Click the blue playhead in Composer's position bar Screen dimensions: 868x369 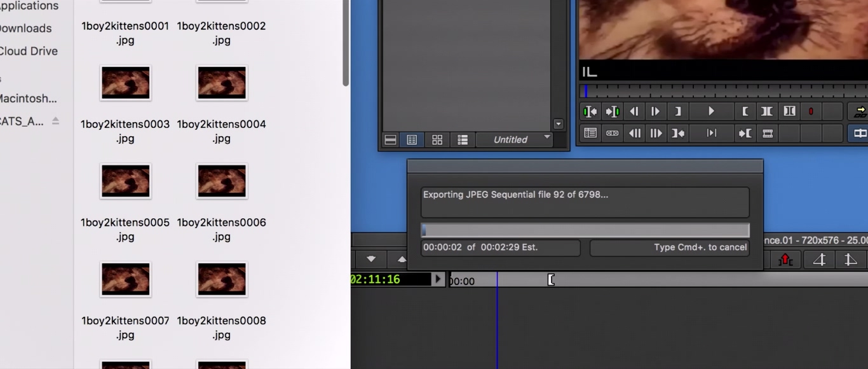click(586, 91)
